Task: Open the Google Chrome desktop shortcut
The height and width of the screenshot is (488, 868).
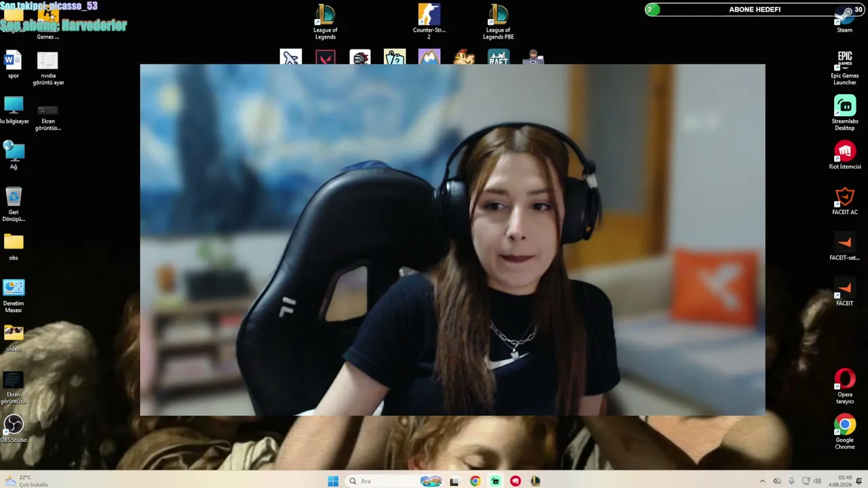Action: (845, 432)
